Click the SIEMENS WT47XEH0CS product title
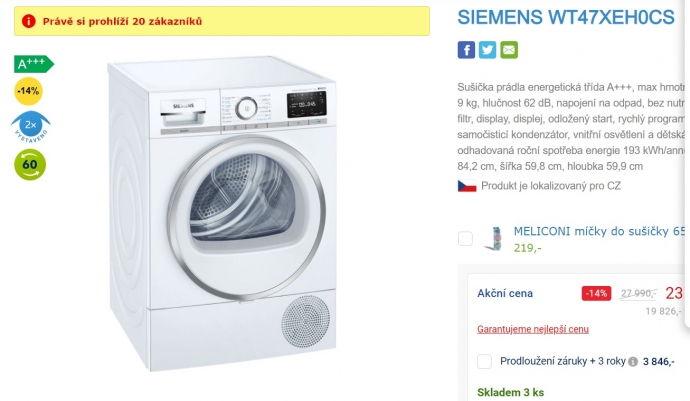 566,18
